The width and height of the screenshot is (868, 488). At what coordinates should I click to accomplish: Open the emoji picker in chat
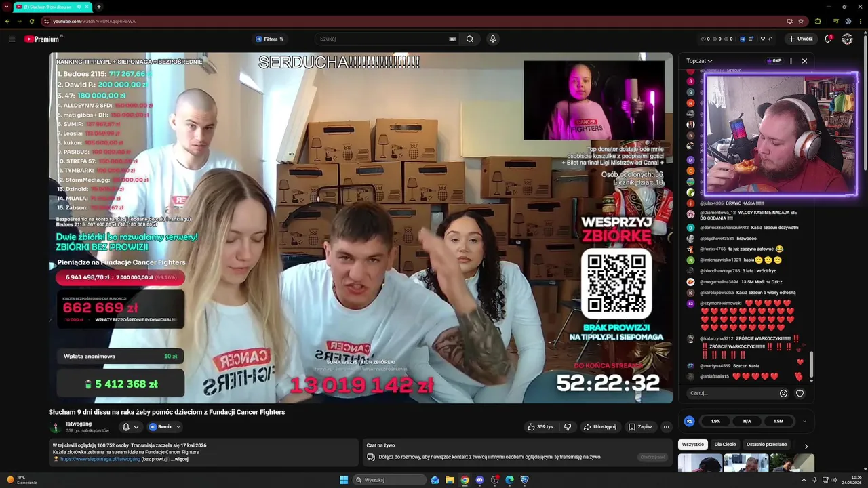(x=783, y=393)
